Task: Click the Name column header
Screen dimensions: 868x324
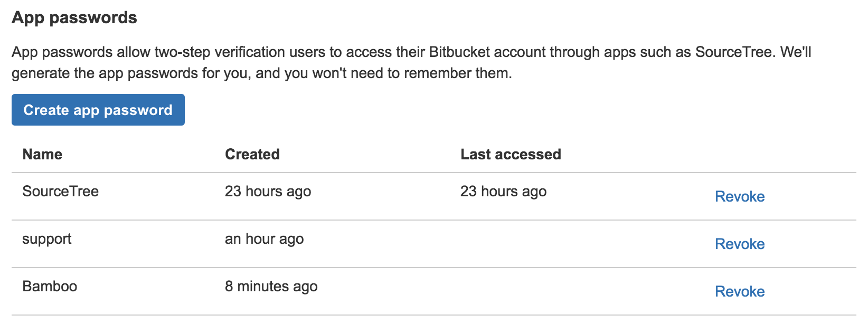Action: (x=42, y=154)
